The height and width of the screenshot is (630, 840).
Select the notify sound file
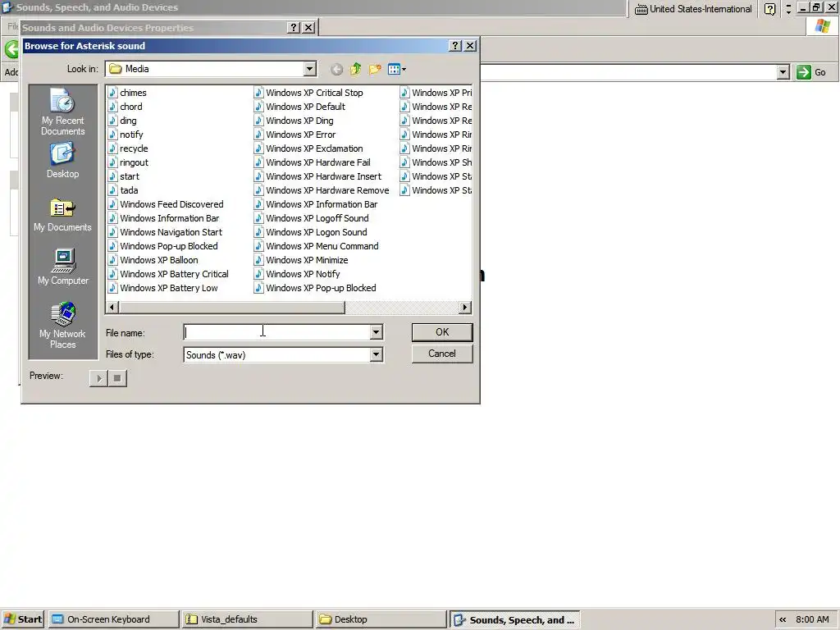point(126,135)
